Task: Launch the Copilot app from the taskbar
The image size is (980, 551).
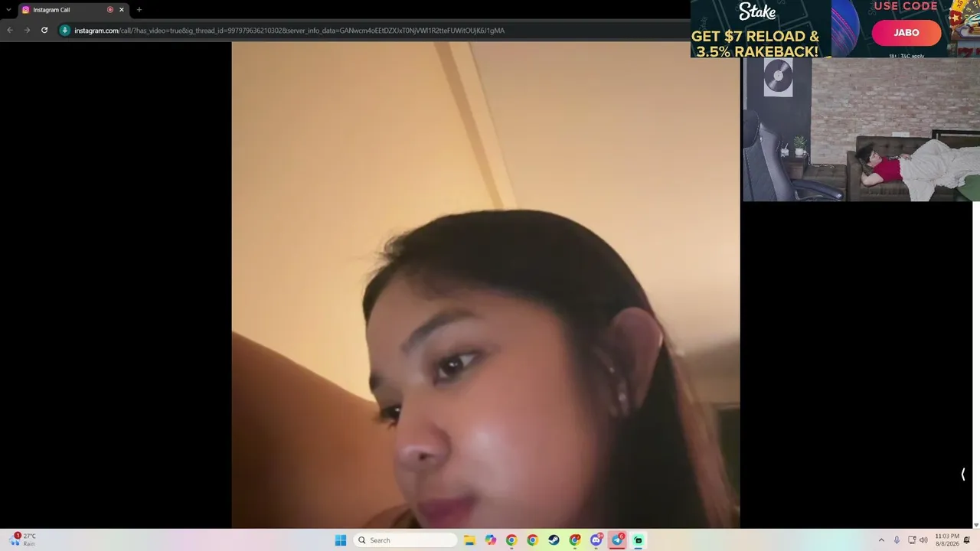Action: 490,540
